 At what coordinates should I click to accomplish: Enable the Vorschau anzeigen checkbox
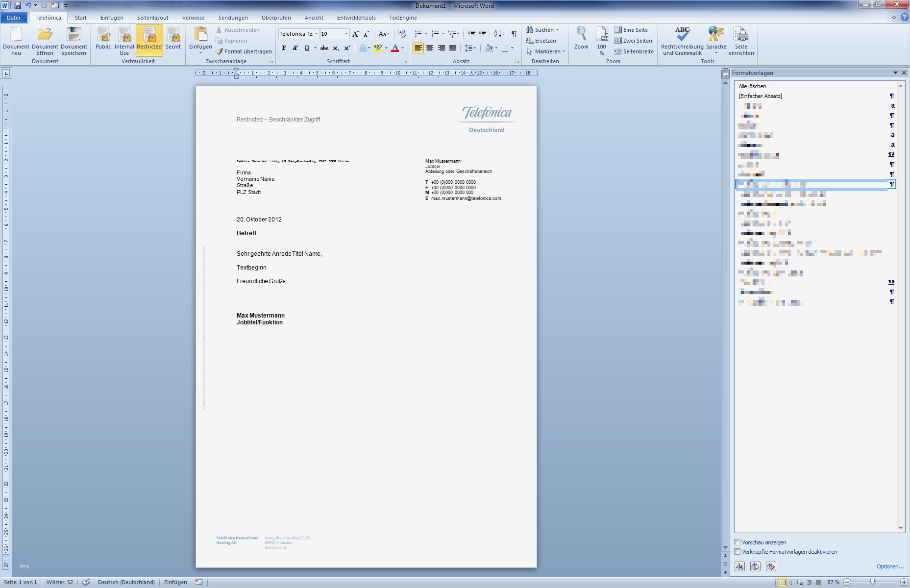[738, 542]
